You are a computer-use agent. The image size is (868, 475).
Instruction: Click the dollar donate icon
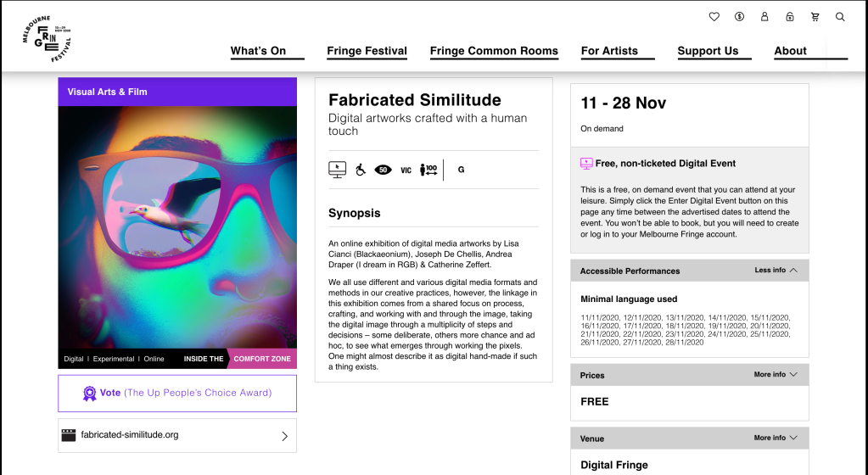pyautogui.click(x=739, y=17)
